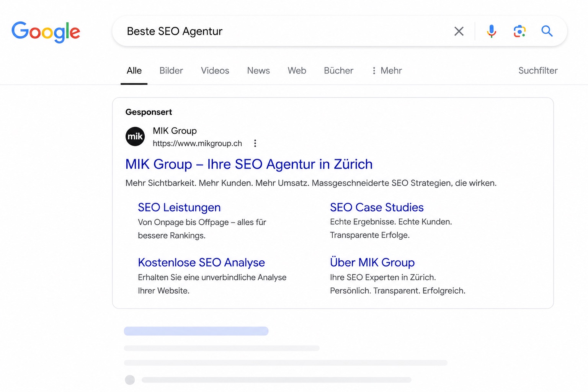Click the Gesponsert label
The height and width of the screenshot is (392, 588).
tap(149, 112)
